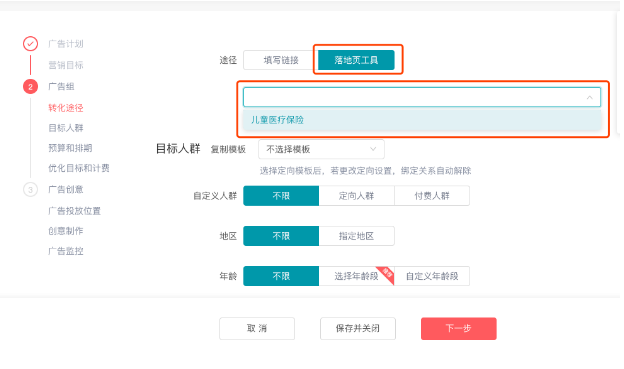Click the template hint text 选择定向模板后
The image size is (624, 369).
tap(365, 171)
